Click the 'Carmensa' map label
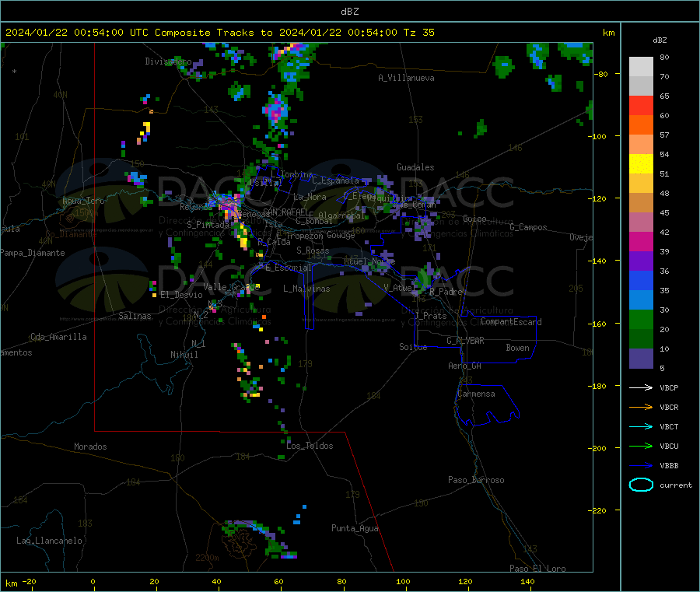This screenshot has height=592, width=700. 476,394
